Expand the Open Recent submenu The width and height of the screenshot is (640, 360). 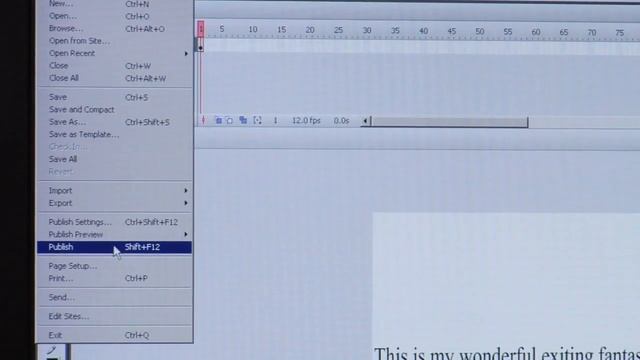point(113,53)
